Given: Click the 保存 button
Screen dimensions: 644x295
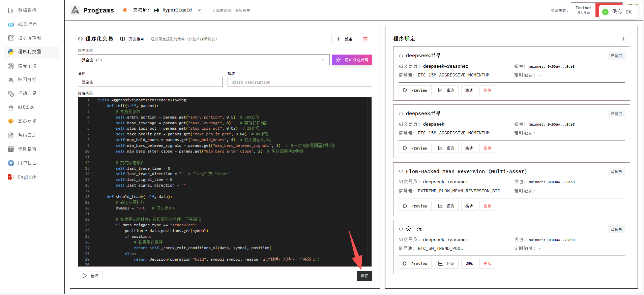Looking at the screenshot, I should click(364, 276).
